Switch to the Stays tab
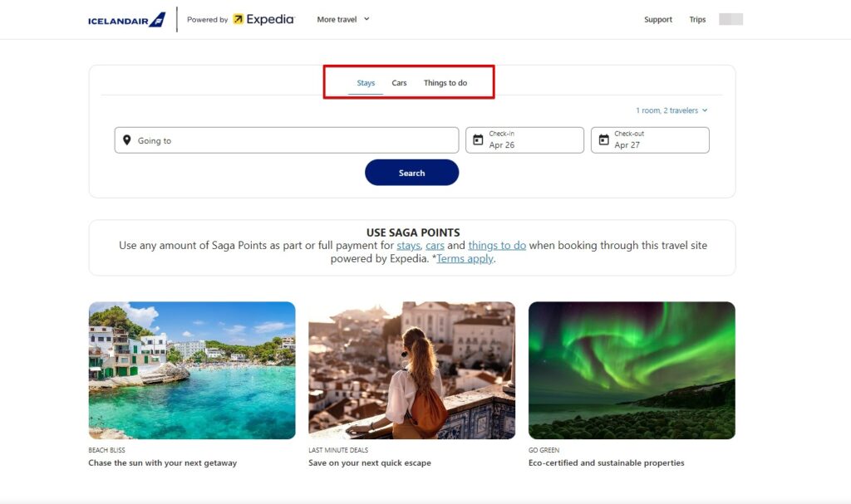 [366, 82]
